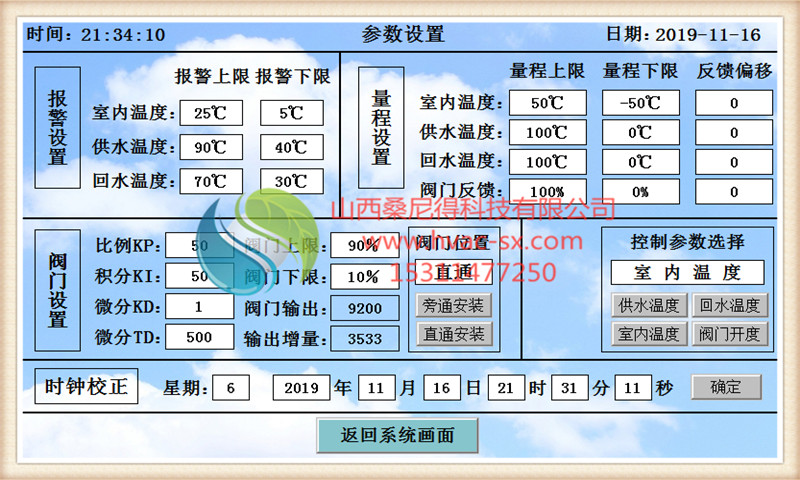Edit 回水温度 range lower limit 0℃
The height and width of the screenshot is (480, 800).
click(640, 162)
